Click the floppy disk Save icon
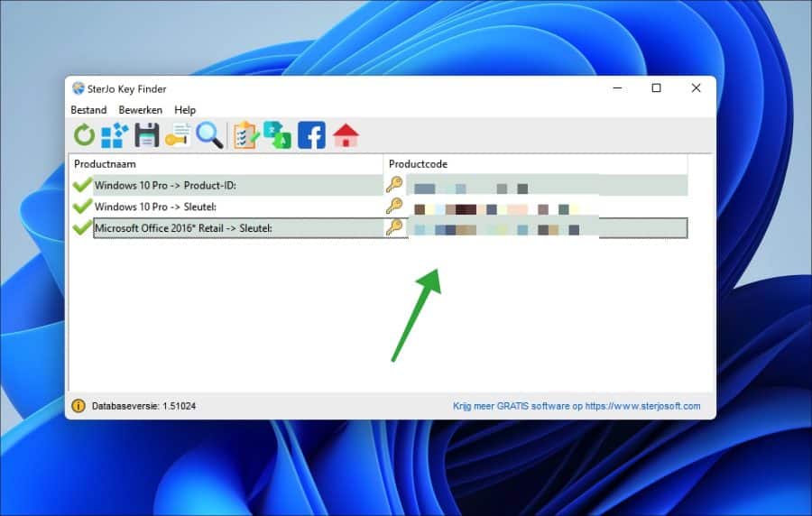This screenshot has width=812, height=516. [x=147, y=135]
